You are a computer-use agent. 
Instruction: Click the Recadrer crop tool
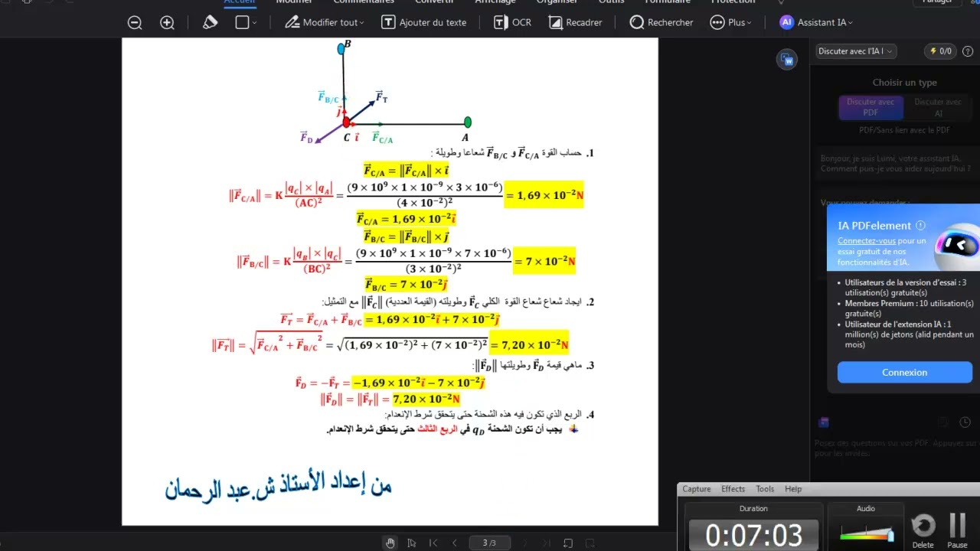(575, 22)
